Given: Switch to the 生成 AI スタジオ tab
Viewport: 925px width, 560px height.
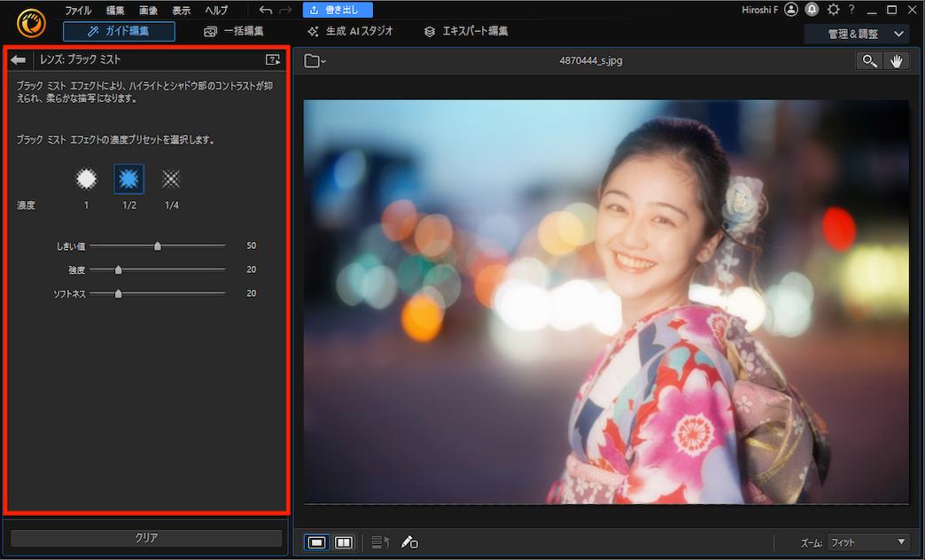Looking at the screenshot, I should 350,31.
